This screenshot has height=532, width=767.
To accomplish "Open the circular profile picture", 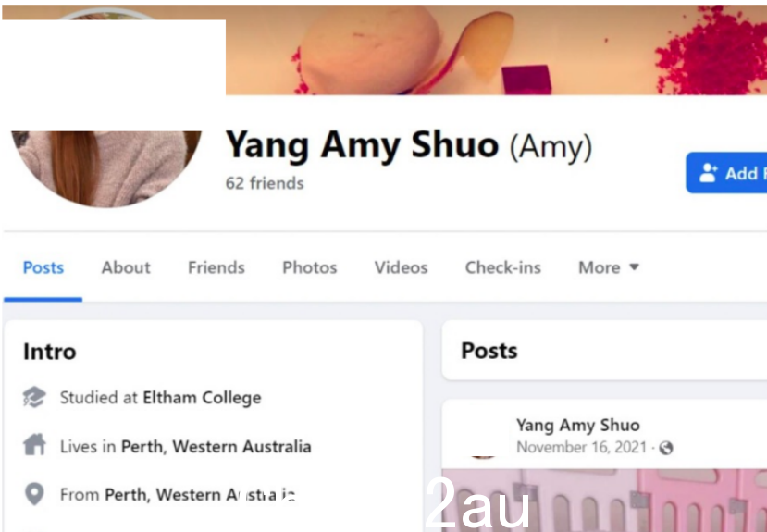I will tap(106, 168).
